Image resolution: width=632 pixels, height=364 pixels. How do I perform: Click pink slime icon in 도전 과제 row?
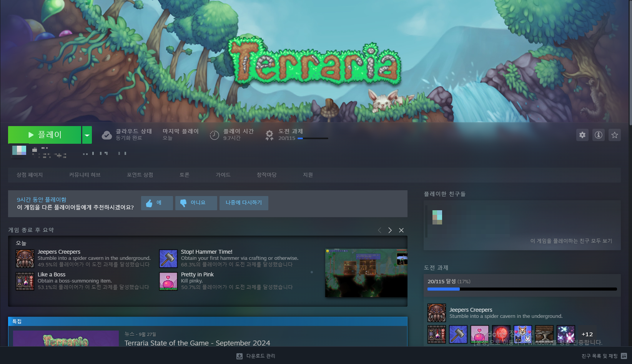480,334
